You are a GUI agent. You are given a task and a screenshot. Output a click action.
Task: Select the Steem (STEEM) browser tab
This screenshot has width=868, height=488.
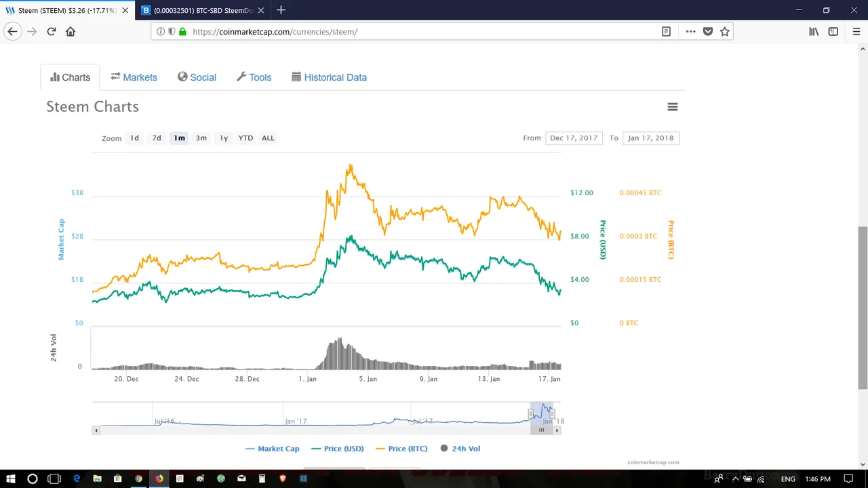pos(66,10)
